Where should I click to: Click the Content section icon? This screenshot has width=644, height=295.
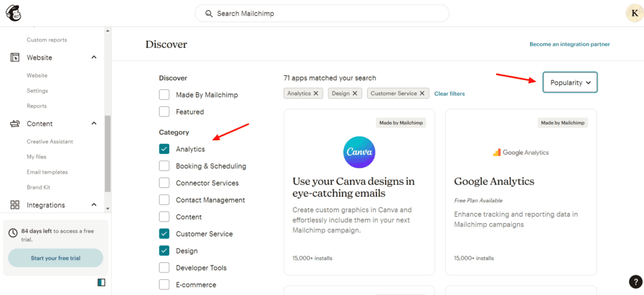tap(15, 124)
